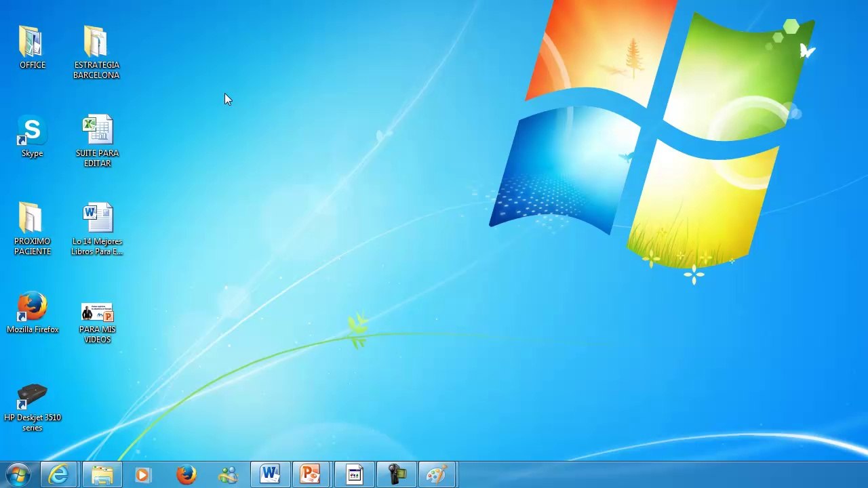Switch to PowerPoint in the taskbar
This screenshot has height=488, width=868.
311,474
